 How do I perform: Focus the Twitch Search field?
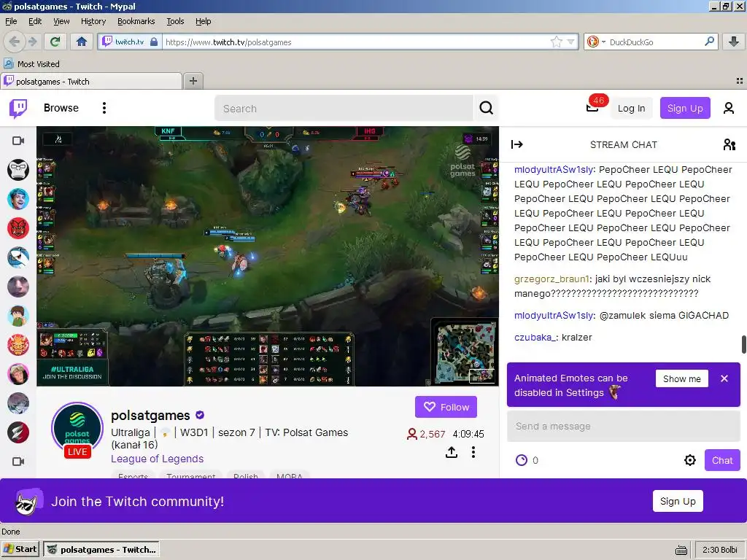click(x=344, y=108)
